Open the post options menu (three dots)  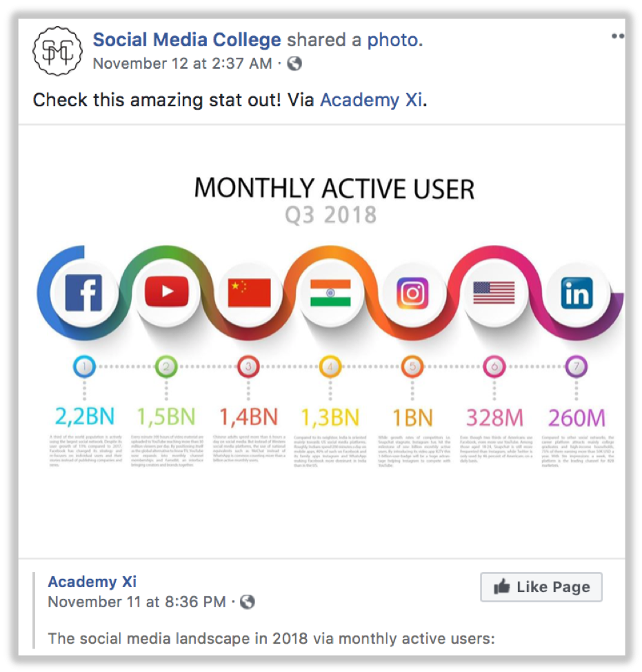coord(617,37)
